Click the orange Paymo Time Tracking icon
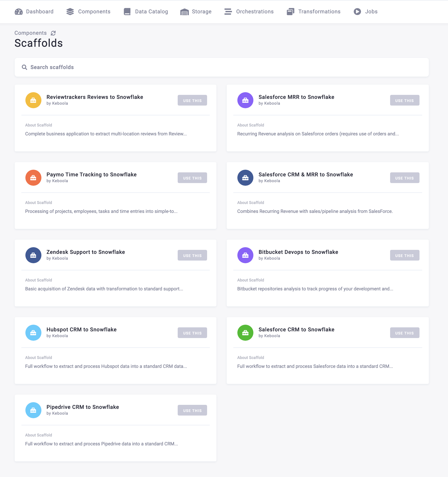 33,178
